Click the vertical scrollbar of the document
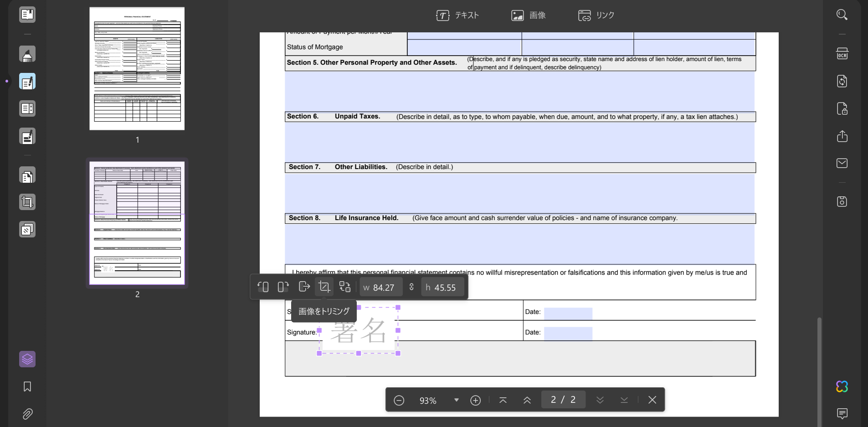The image size is (868, 427). (x=819, y=371)
